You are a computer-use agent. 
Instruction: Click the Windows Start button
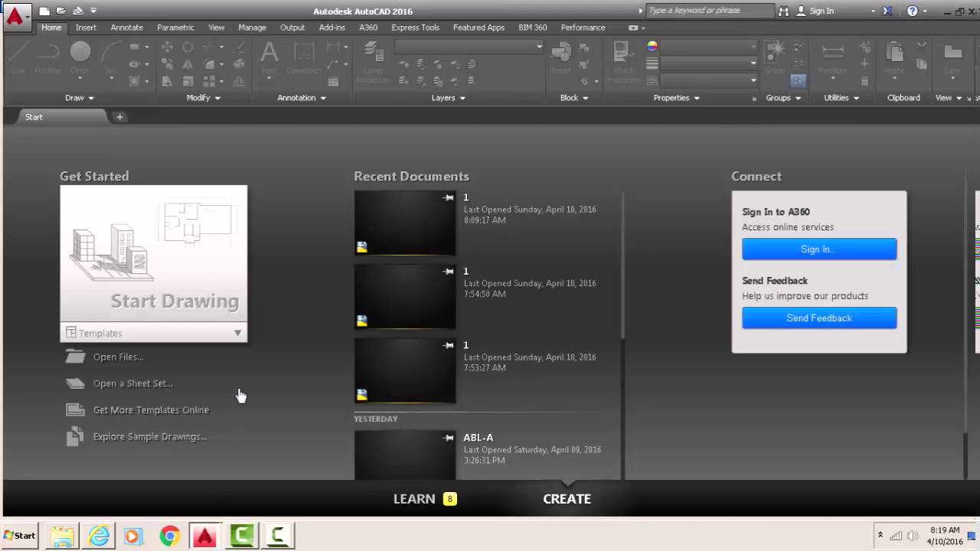[x=20, y=536]
